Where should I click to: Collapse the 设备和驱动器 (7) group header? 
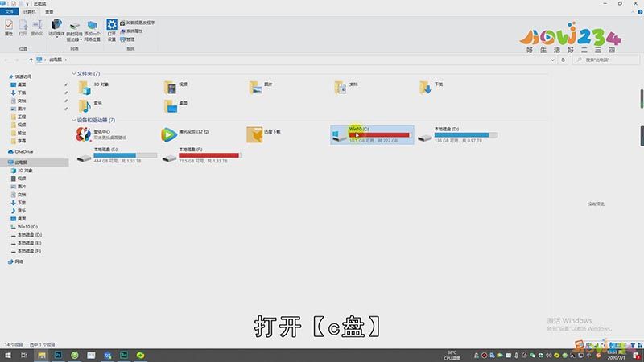point(74,120)
